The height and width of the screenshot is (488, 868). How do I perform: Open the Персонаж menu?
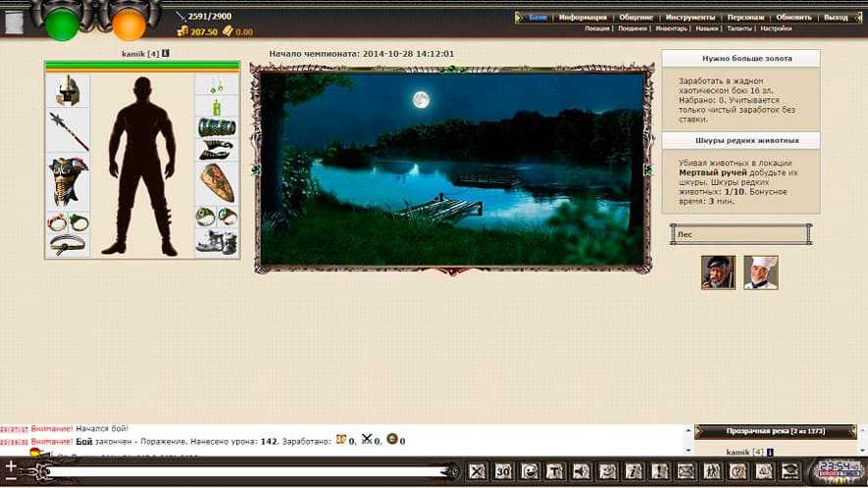click(x=745, y=18)
